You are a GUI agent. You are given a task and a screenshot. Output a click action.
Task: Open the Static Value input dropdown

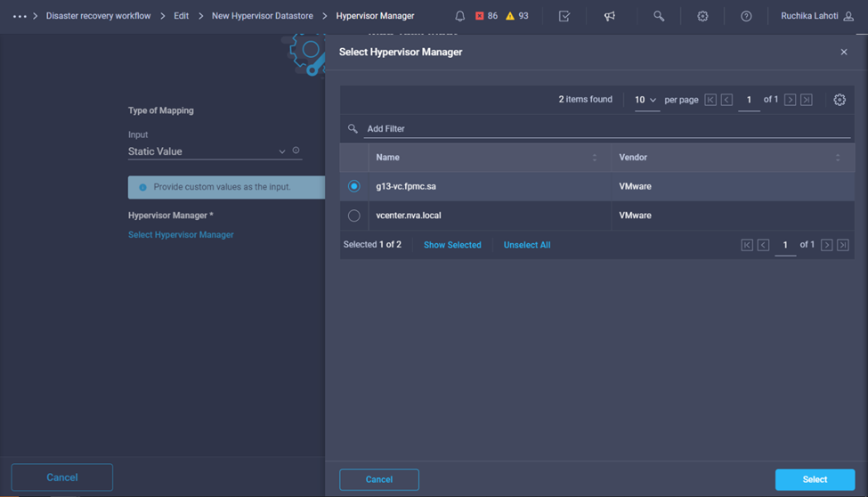click(207, 151)
